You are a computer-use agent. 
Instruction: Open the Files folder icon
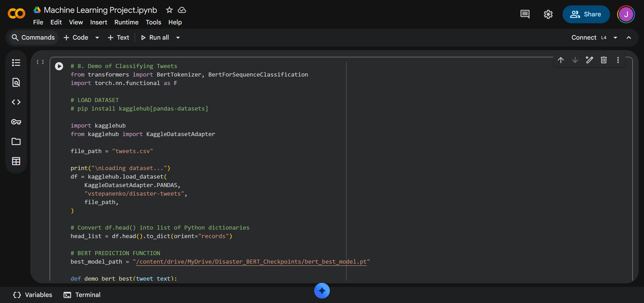16,142
